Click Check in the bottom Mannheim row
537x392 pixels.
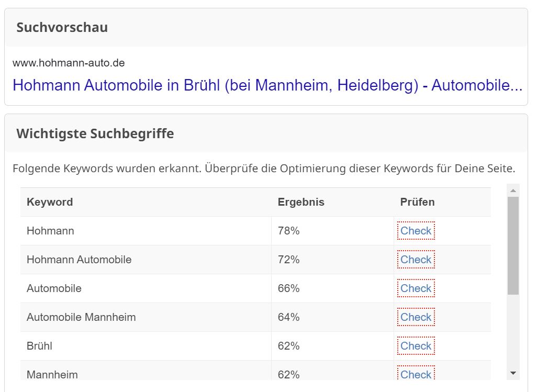tap(416, 374)
